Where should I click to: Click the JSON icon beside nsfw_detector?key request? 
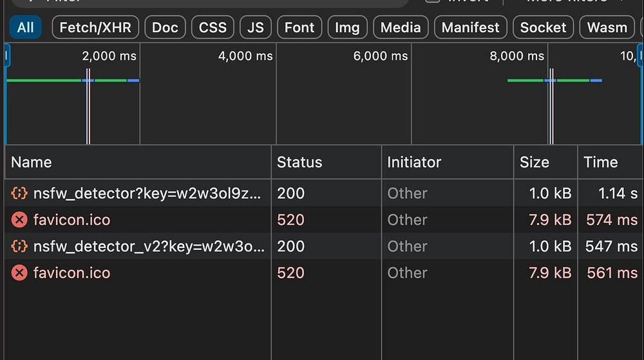(x=19, y=193)
